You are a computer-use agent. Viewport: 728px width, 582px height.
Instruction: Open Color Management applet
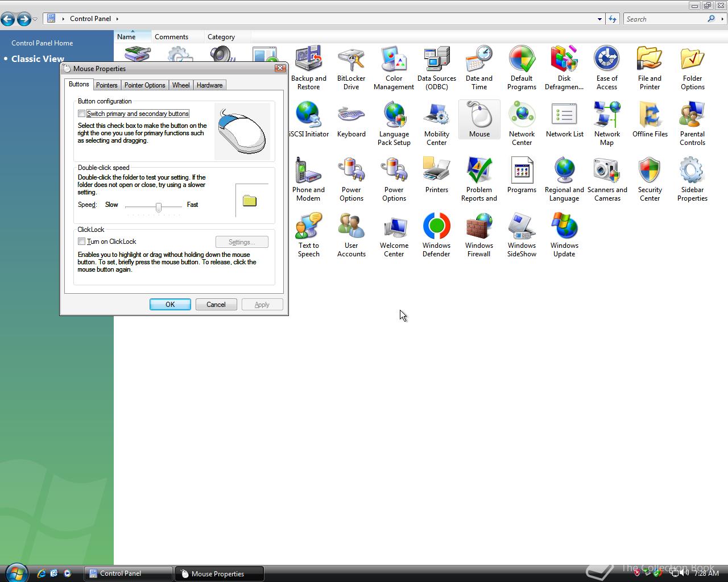(x=394, y=68)
